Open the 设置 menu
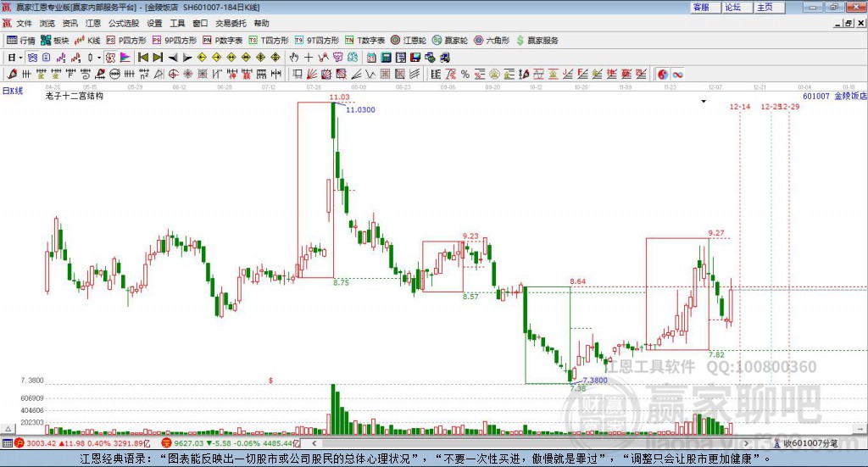868x467 pixels. pyautogui.click(x=154, y=23)
